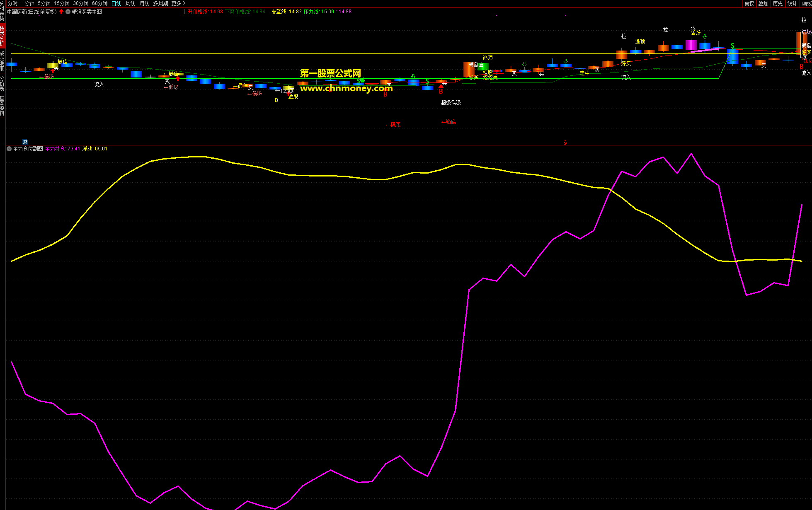Switch to the 日线 daily chart tab
This screenshot has height=510, width=812.
pyautogui.click(x=116, y=3)
